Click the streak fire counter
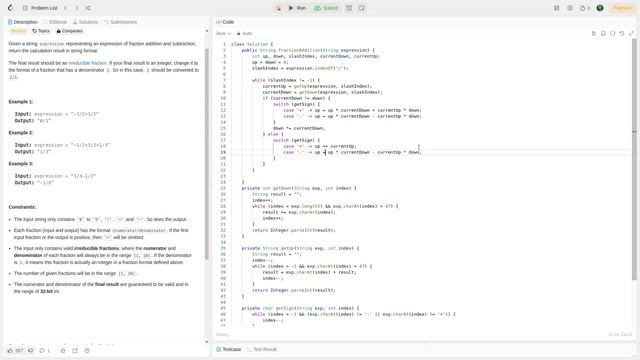640x360 pixels. tap(585, 8)
